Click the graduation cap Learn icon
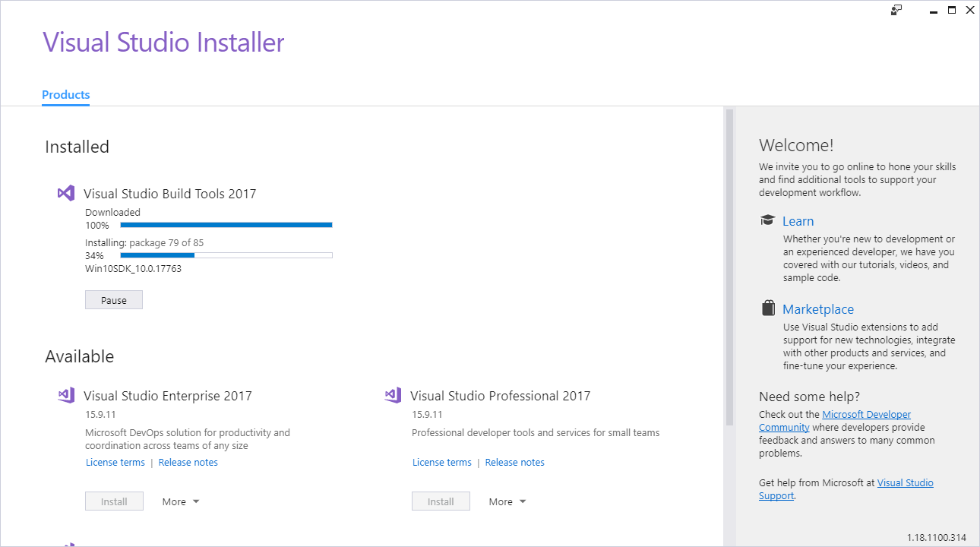This screenshot has height=547, width=980. (767, 220)
